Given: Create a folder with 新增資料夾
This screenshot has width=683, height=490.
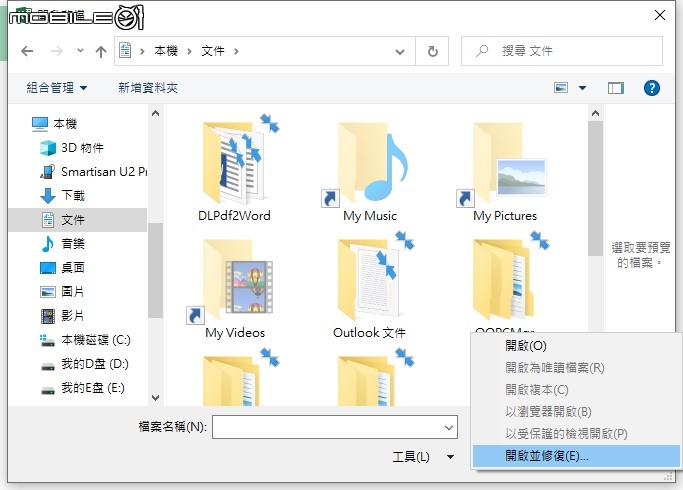Looking at the screenshot, I should pos(148,88).
